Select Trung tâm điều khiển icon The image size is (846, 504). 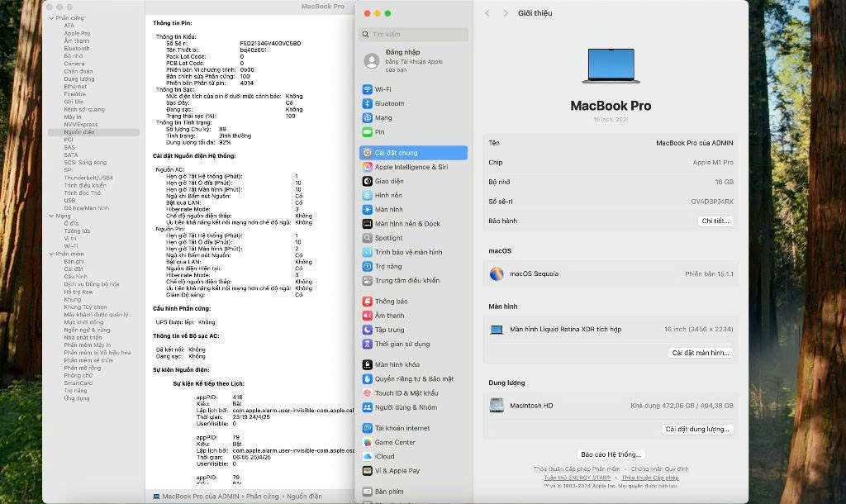(x=367, y=281)
